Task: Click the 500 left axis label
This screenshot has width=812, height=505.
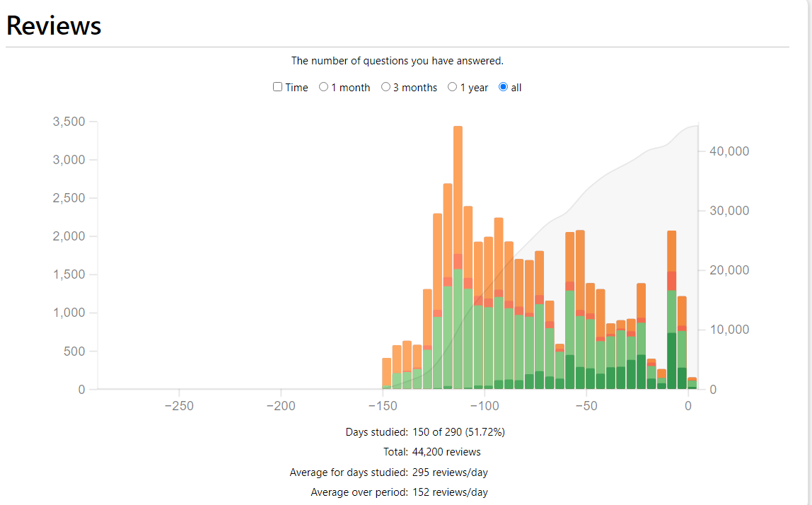Action: click(74, 352)
